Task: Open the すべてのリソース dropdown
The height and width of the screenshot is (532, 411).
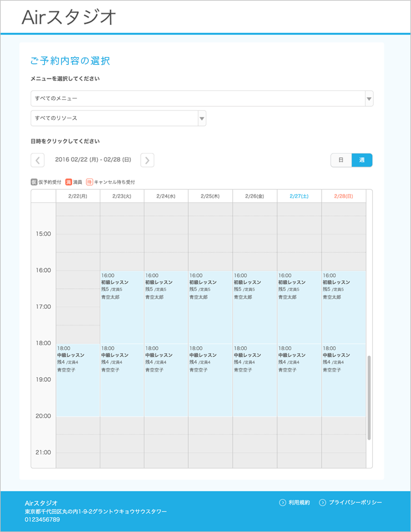Action: pos(119,118)
